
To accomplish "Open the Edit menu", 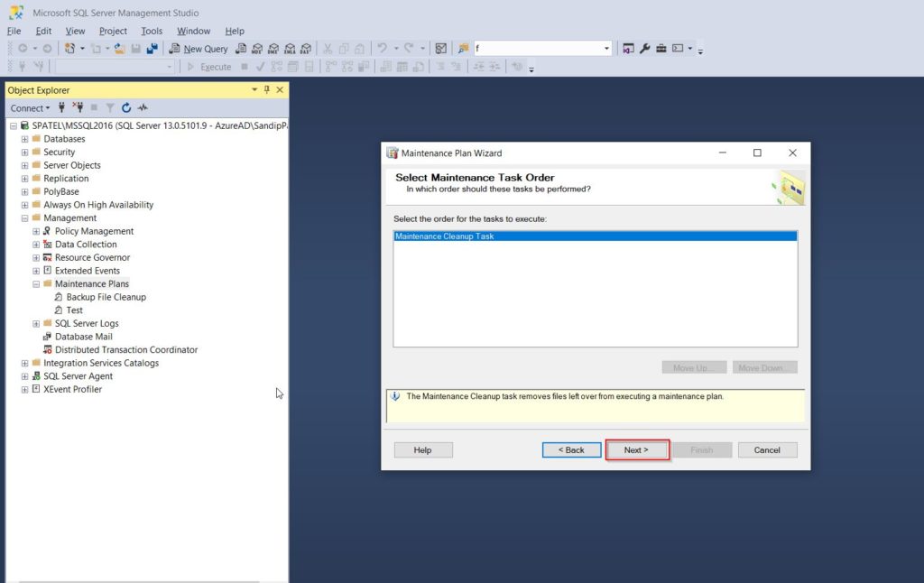I will 43,31.
